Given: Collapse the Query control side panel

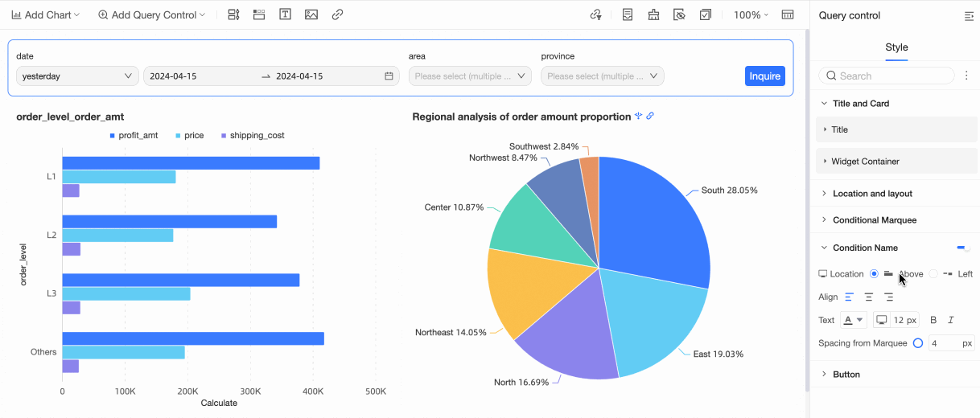Looking at the screenshot, I should pyautogui.click(x=969, y=15).
